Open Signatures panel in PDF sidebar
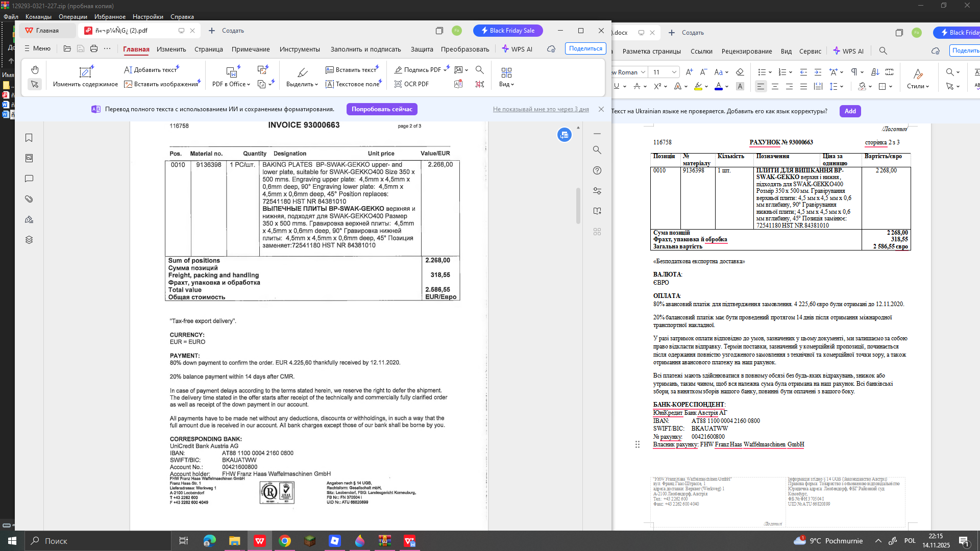This screenshot has width=980, height=551. click(x=29, y=219)
